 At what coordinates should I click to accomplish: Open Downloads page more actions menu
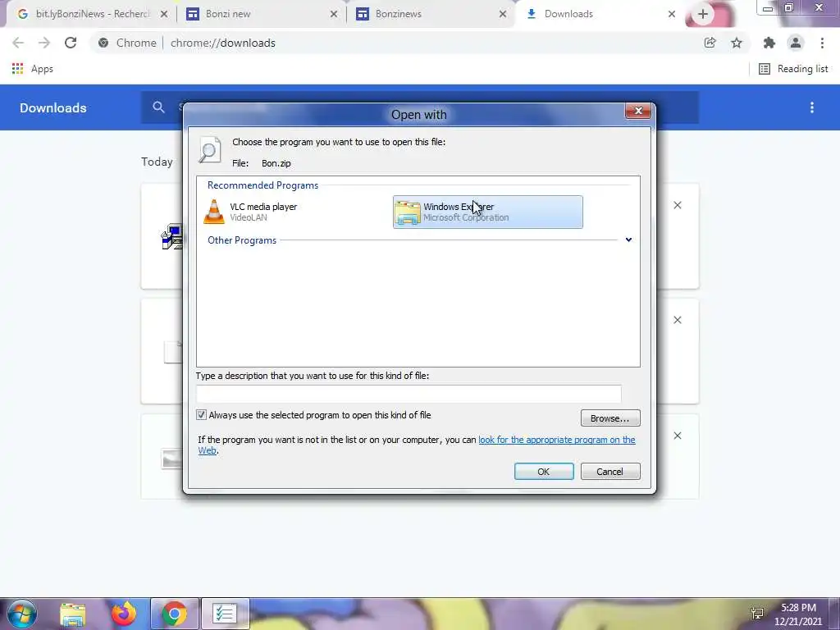tap(812, 107)
